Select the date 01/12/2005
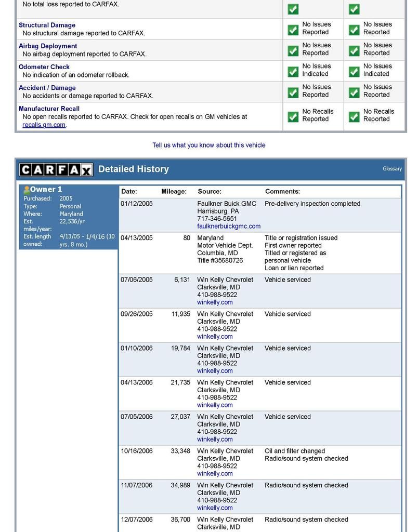418x532 pixels. point(137,204)
